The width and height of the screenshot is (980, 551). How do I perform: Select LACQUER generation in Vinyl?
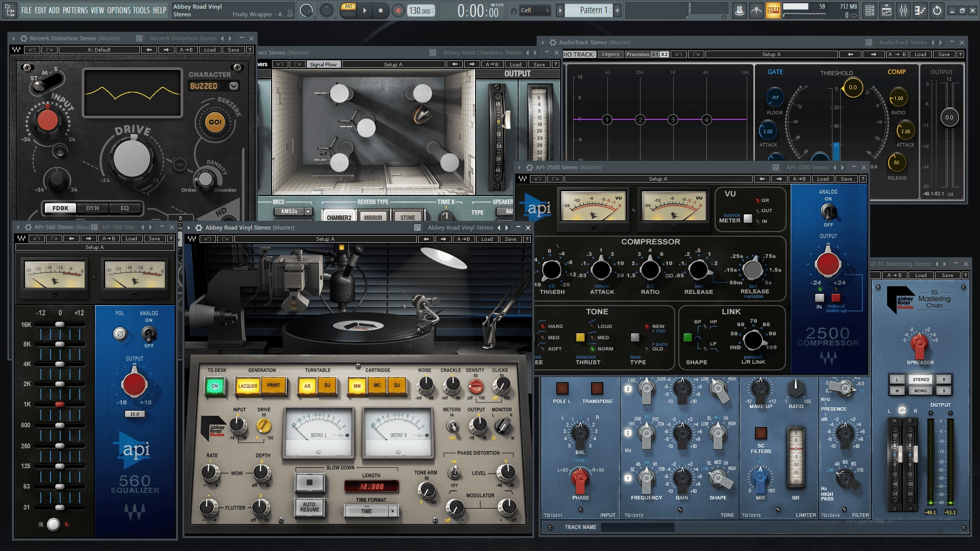248,386
